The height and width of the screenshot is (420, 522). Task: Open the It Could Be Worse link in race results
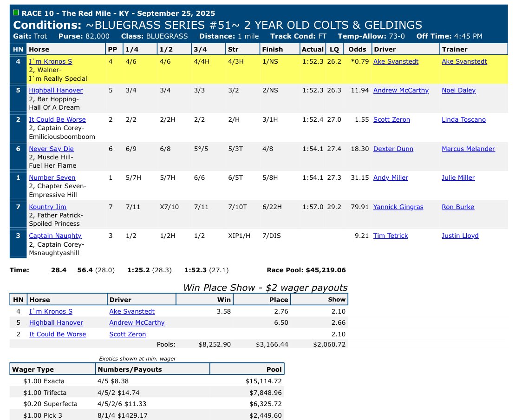coord(57,119)
